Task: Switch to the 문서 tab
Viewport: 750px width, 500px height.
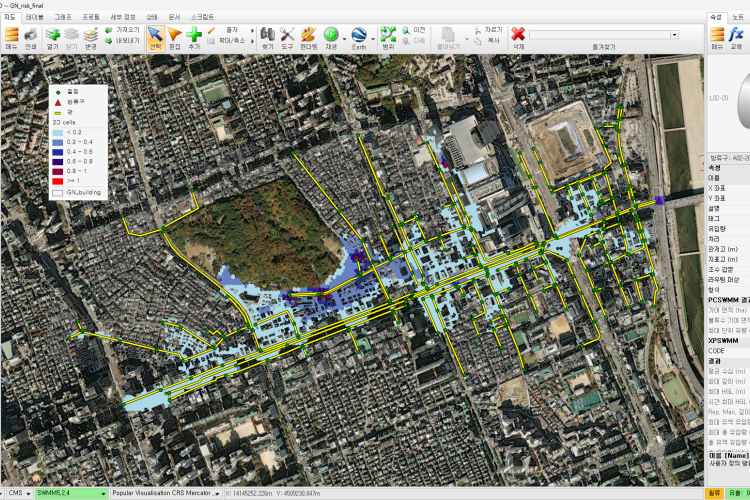Action: (x=174, y=17)
